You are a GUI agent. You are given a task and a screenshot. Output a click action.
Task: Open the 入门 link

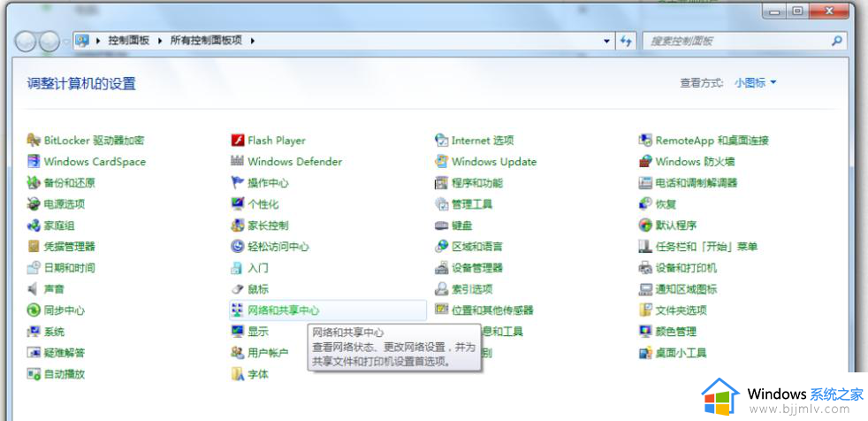[258, 268]
